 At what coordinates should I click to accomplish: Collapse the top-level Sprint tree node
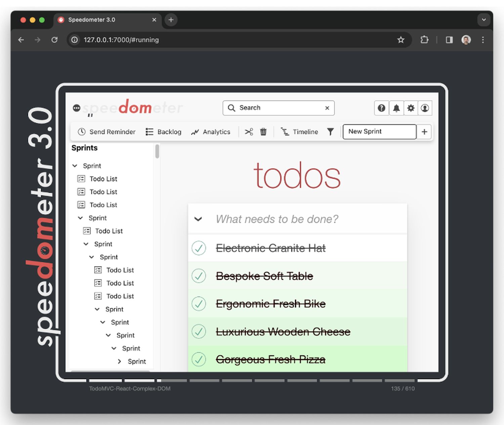(x=75, y=166)
